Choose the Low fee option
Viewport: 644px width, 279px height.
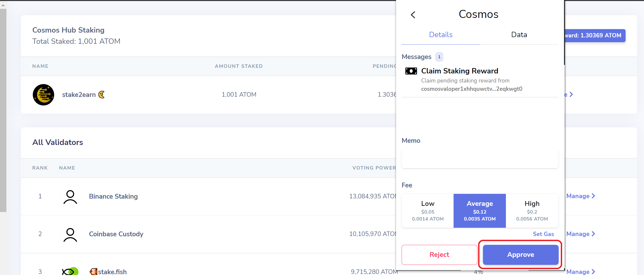point(428,211)
